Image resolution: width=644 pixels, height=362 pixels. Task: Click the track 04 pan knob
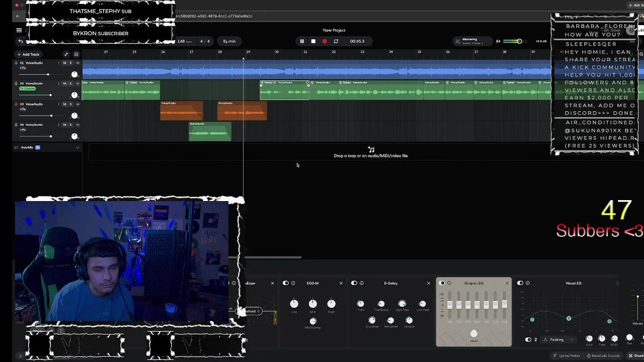tap(74, 136)
